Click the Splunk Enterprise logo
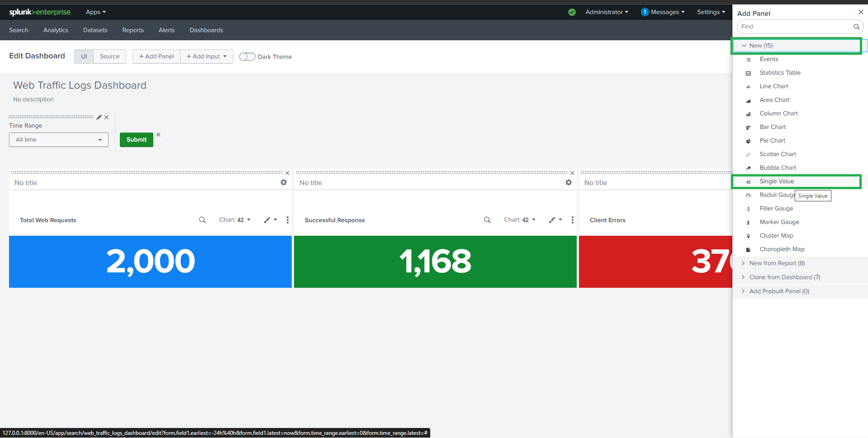 pyautogui.click(x=40, y=12)
